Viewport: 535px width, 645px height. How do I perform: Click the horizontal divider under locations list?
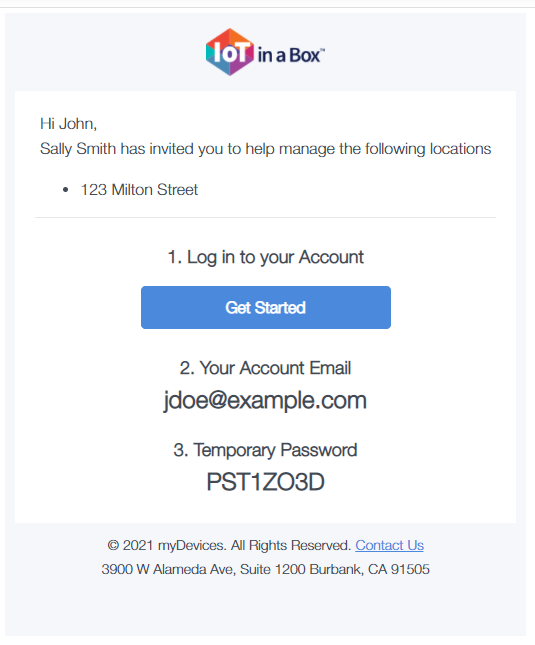[266, 217]
